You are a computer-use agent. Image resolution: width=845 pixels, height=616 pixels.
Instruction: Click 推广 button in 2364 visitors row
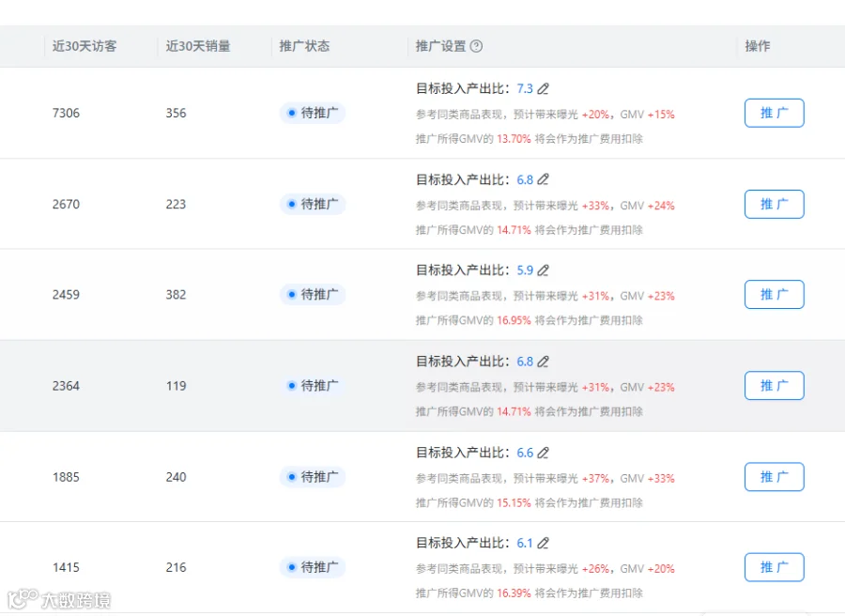coord(774,385)
